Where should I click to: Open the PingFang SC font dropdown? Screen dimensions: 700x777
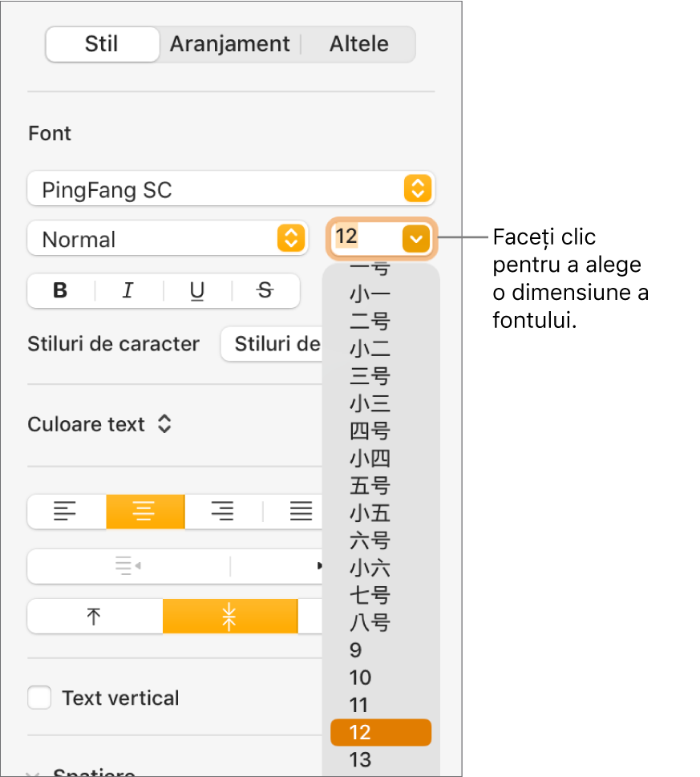pyautogui.click(x=231, y=188)
